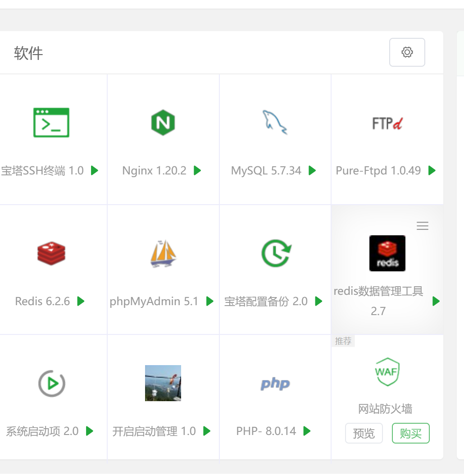
Task: Open the Nginx 1.20.2 label
Action: coord(154,170)
